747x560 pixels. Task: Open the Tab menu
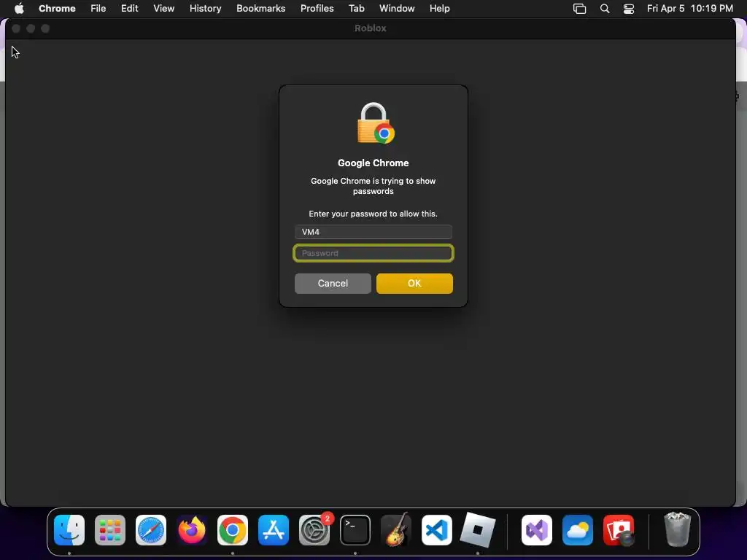tap(356, 9)
